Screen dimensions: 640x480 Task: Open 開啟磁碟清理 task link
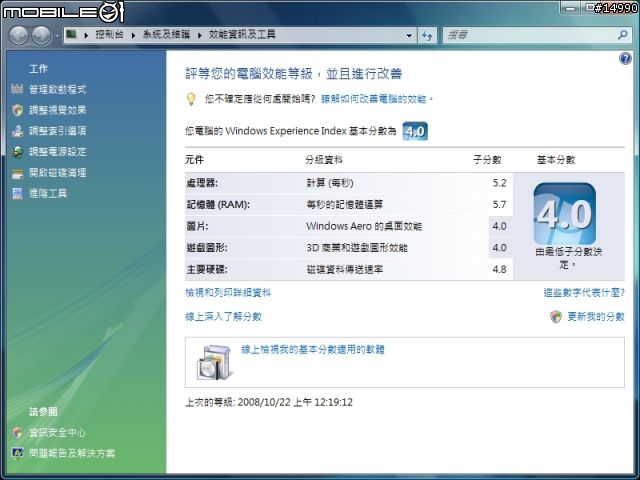[x=58, y=173]
